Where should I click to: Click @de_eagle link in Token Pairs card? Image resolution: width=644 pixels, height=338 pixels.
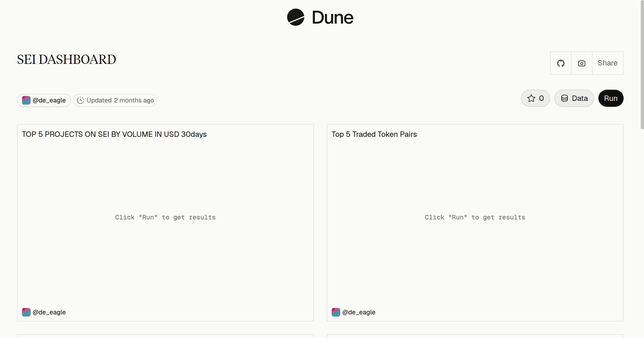(359, 312)
